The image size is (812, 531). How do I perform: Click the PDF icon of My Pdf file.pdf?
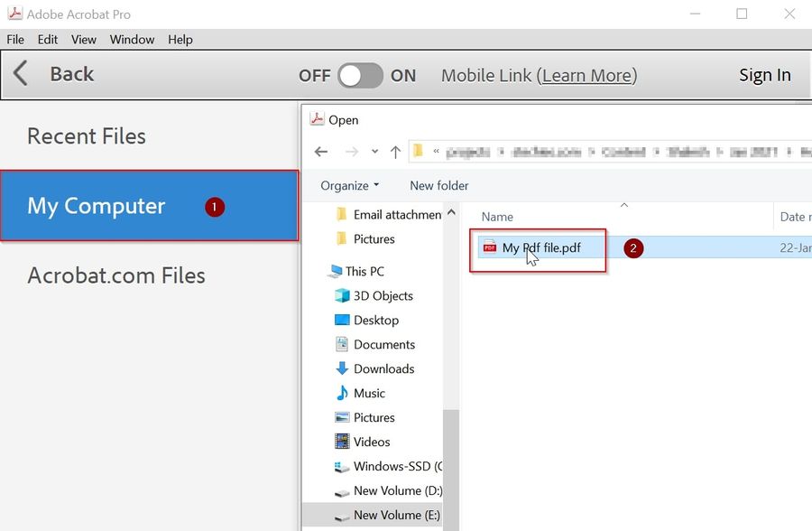(x=489, y=247)
